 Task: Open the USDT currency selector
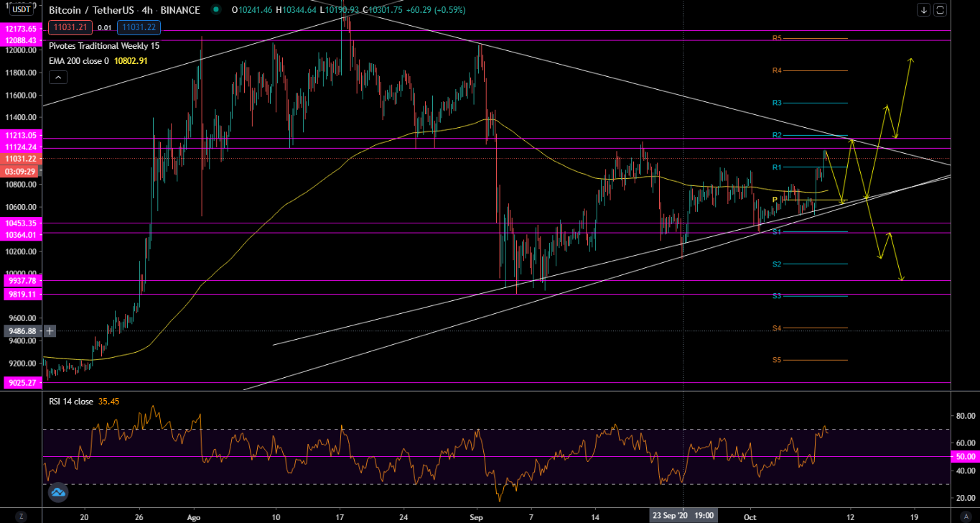pos(22,9)
